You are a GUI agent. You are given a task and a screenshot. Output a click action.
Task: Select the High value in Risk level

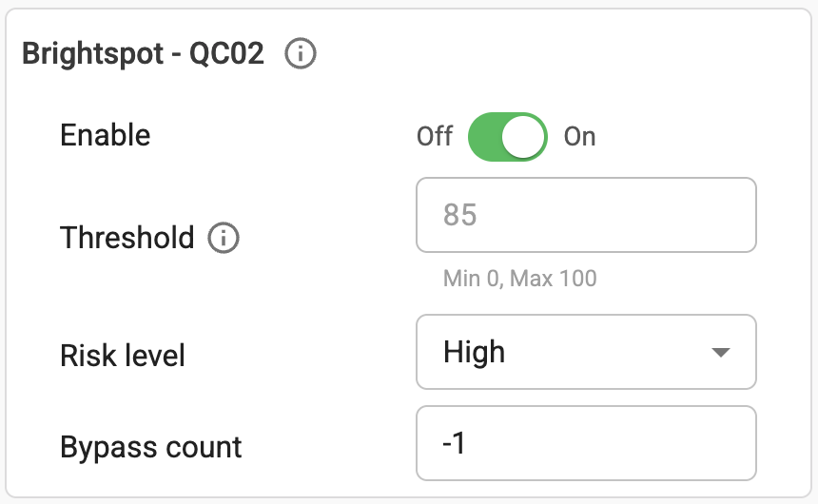[475, 353]
